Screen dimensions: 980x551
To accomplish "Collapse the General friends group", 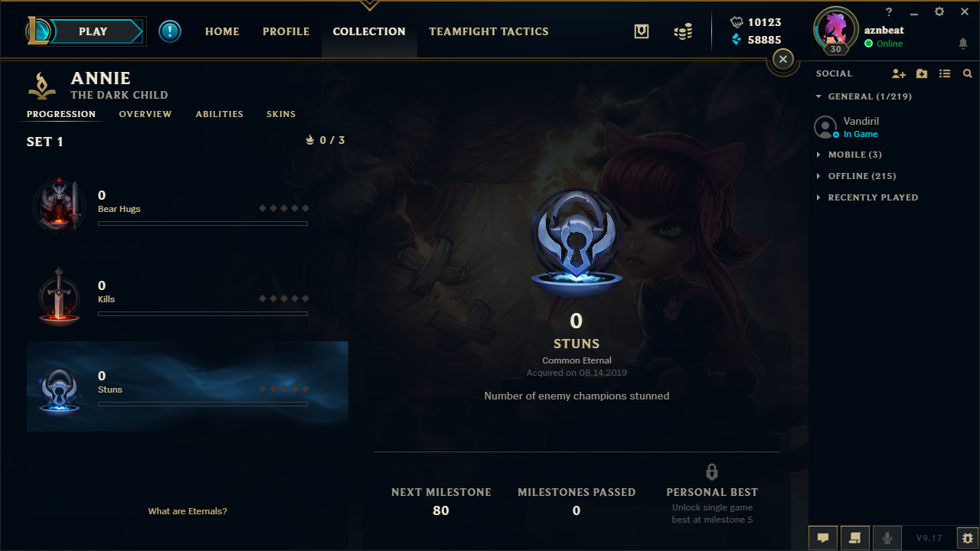I will click(864, 96).
